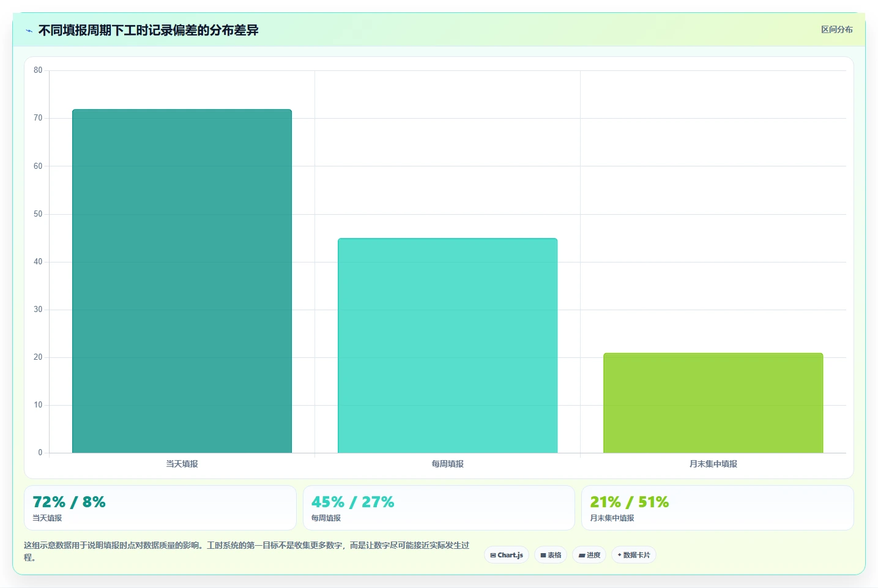This screenshot has height=588, width=878.
Task: Click the green 月末集中填报 bar
Action: coord(713,403)
